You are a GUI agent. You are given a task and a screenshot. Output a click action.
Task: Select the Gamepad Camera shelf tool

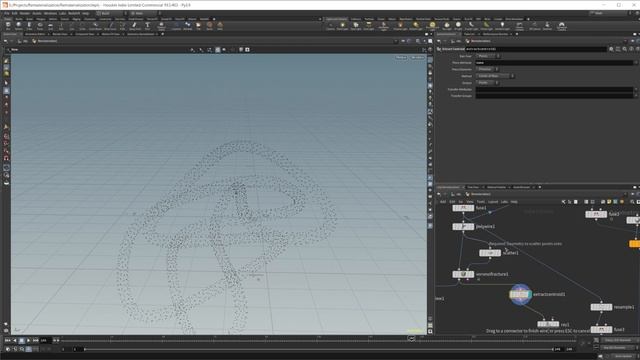tap(562, 26)
